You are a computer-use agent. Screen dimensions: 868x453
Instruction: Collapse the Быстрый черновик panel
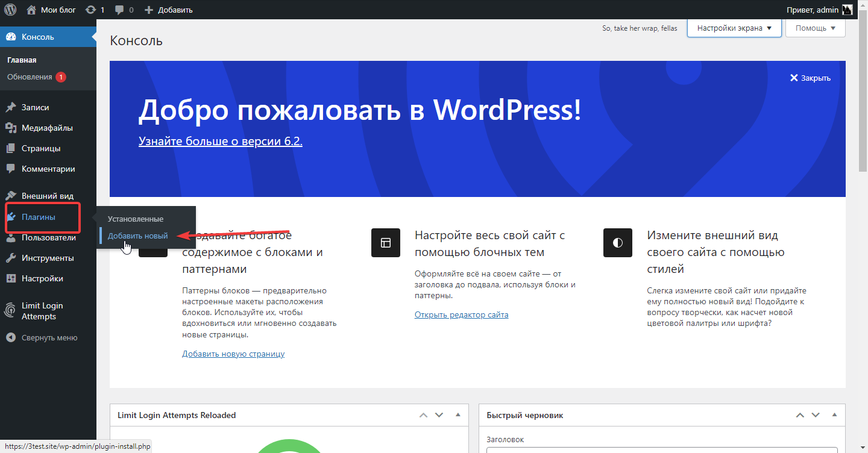click(x=834, y=415)
